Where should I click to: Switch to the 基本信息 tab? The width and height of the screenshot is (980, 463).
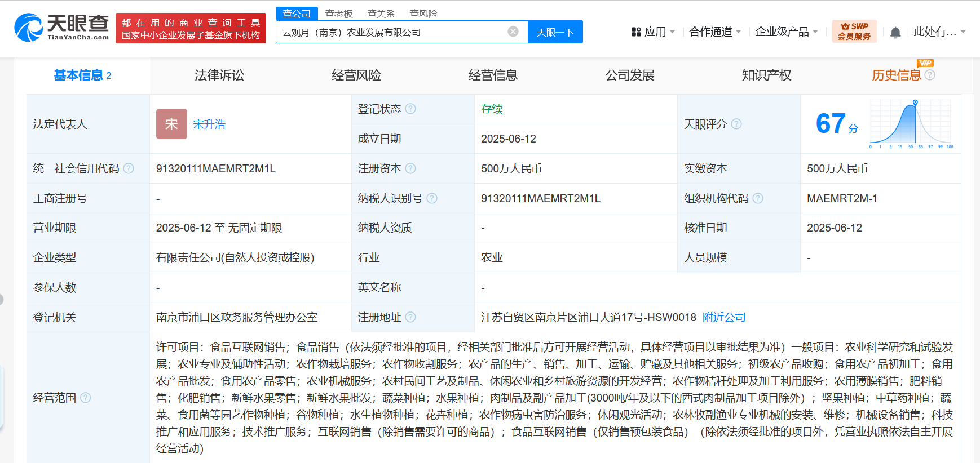pyautogui.click(x=82, y=75)
